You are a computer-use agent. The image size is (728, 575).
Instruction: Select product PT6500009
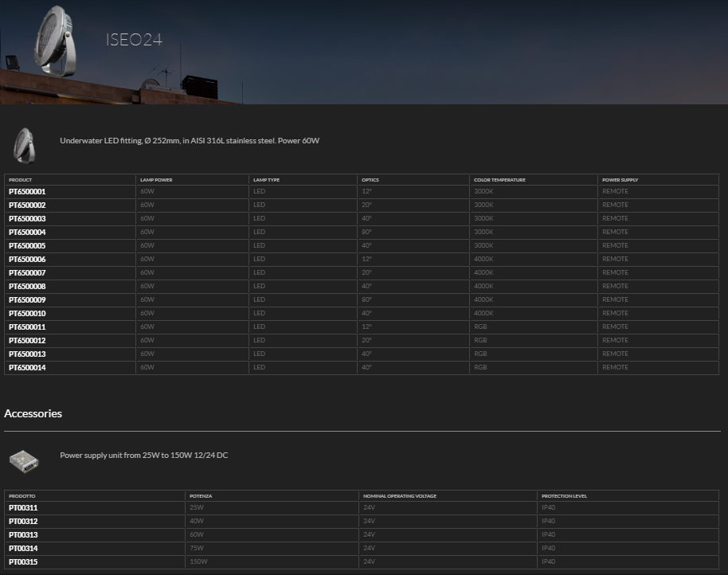(x=27, y=300)
